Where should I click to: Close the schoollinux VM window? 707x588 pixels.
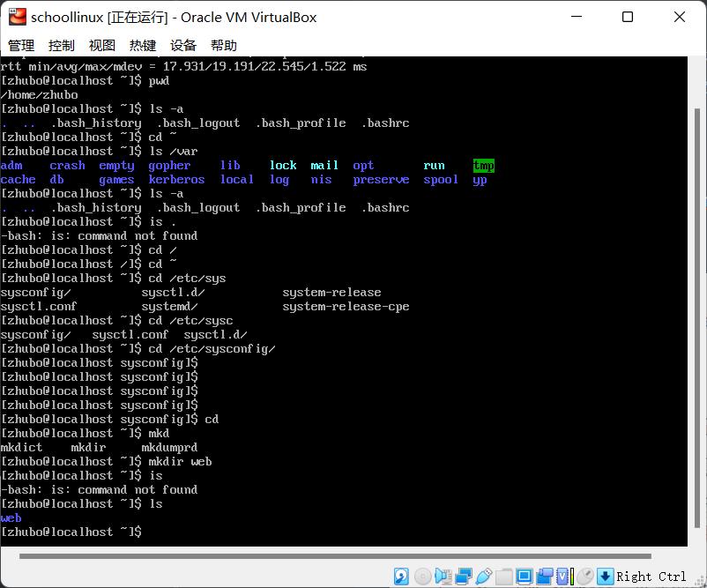click(x=680, y=17)
